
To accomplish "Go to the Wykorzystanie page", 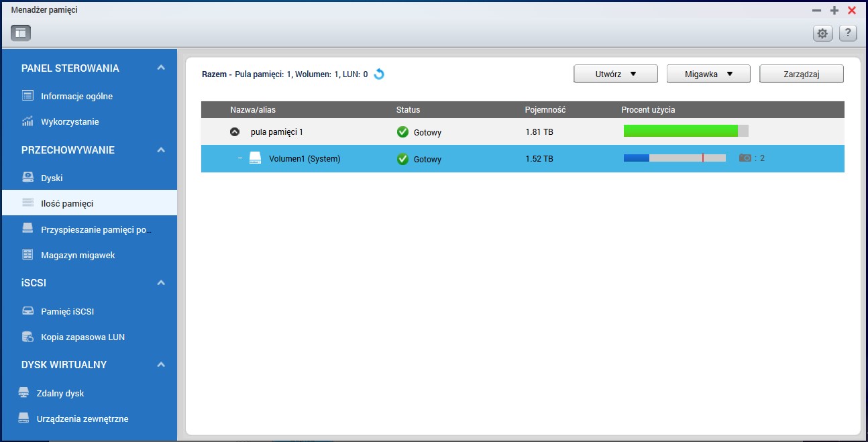I will coord(70,121).
